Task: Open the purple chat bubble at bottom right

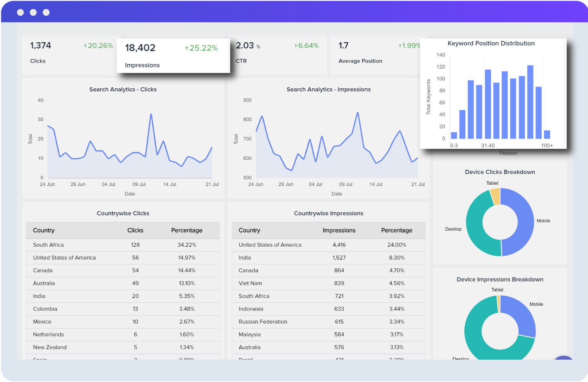Action: [564, 358]
